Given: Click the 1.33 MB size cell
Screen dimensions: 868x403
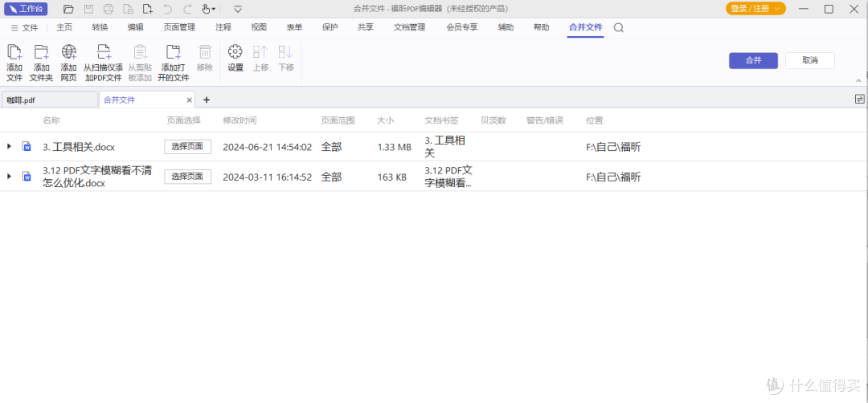Looking at the screenshot, I should click(394, 147).
